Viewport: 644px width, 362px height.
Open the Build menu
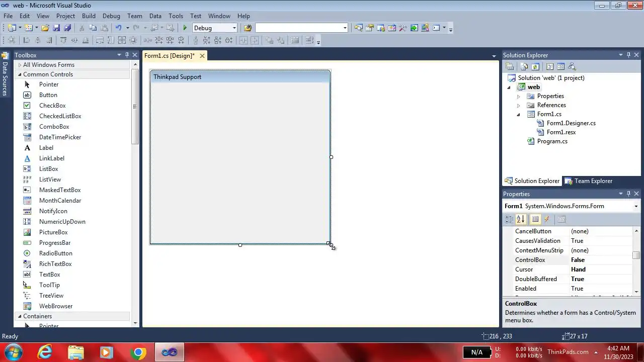89,16
